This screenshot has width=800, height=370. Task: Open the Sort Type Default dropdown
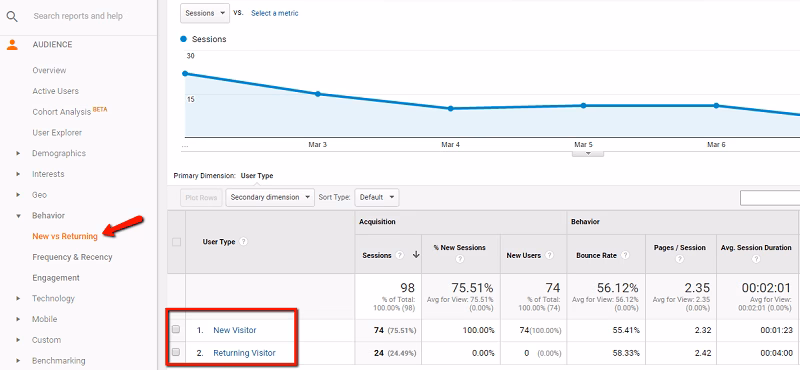click(x=377, y=198)
